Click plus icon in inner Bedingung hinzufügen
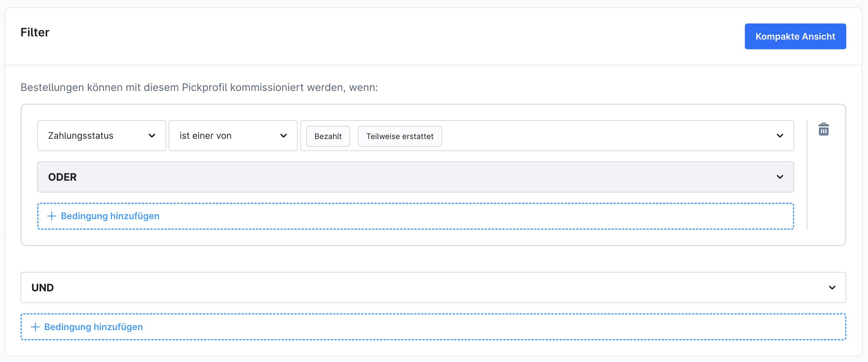Image resolution: width=868 pixels, height=362 pixels. coord(52,216)
